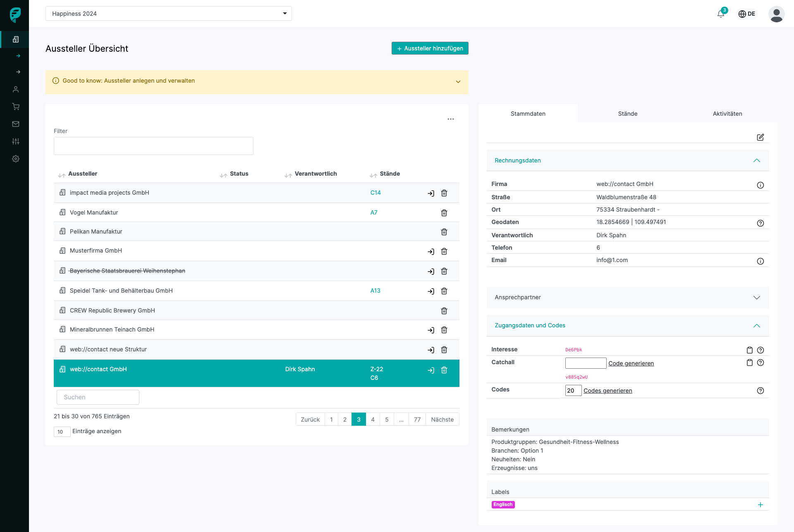Click Aussteller hinzufügen button
The width and height of the screenshot is (794, 532).
(430, 48)
